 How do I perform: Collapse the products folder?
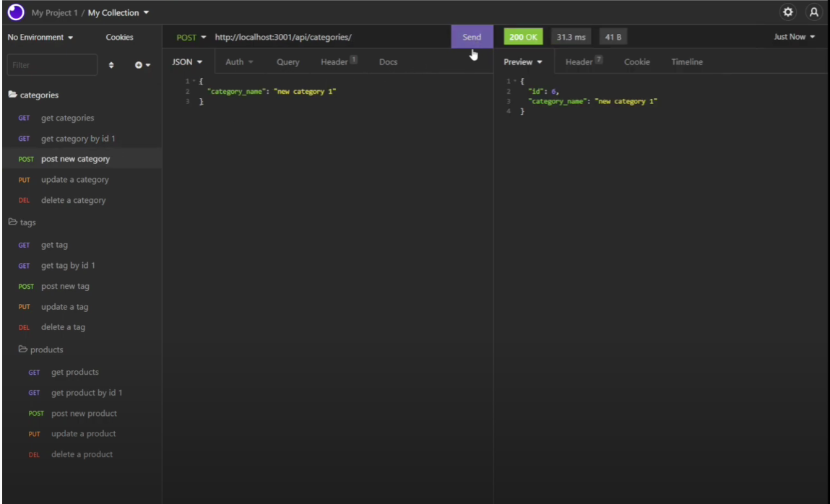point(40,349)
